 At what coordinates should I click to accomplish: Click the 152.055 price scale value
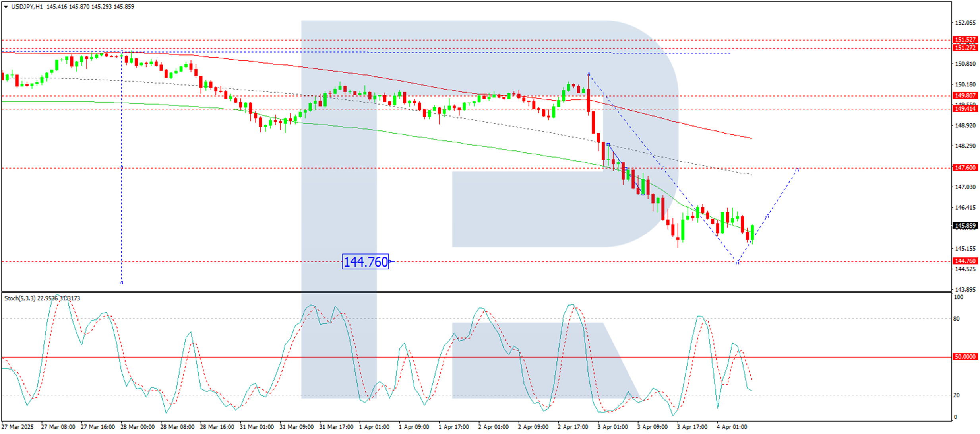965,23
